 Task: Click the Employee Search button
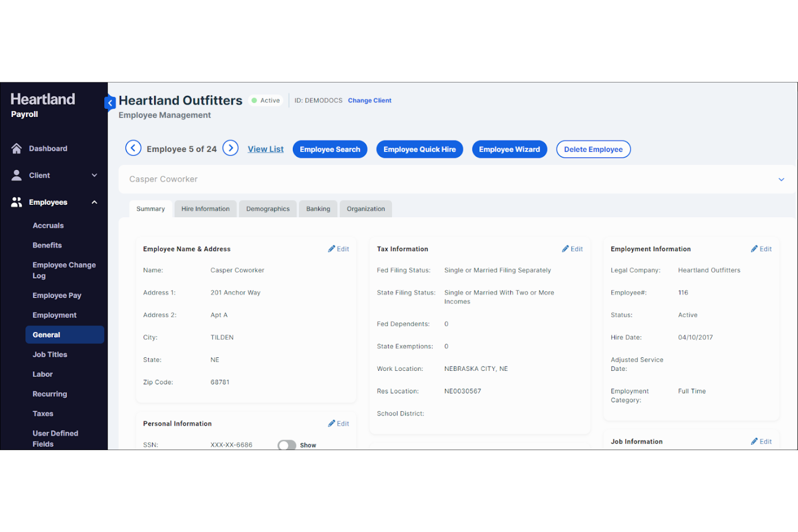pos(330,149)
